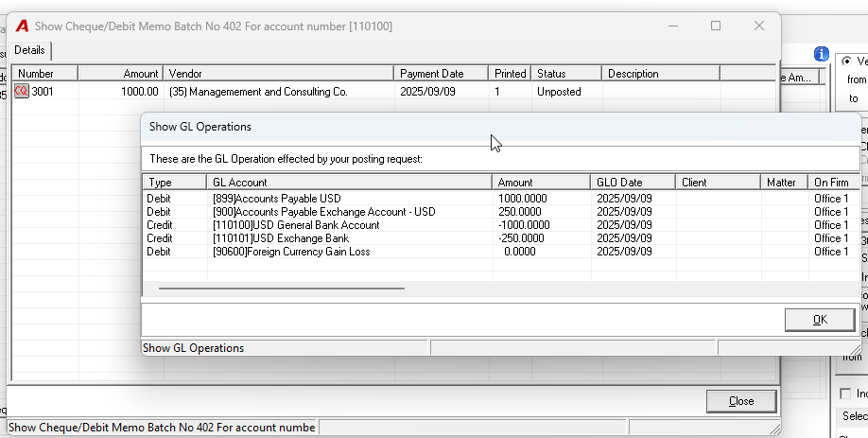Image resolution: width=868 pixels, height=438 pixels.
Task: Select '[90600]Foreign Currency Gain Loss' row
Action: [x=501, y=252]
